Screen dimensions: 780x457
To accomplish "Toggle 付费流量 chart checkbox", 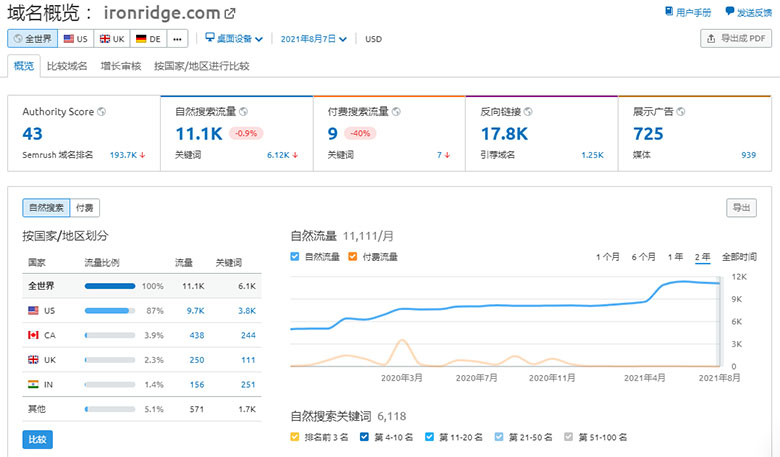I will [353, 257].
